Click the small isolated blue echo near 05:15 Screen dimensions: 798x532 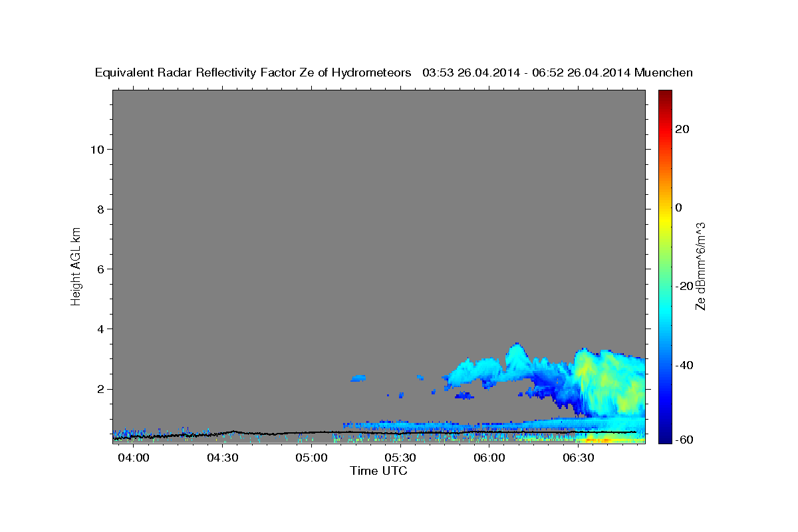(x=358, y=378)
